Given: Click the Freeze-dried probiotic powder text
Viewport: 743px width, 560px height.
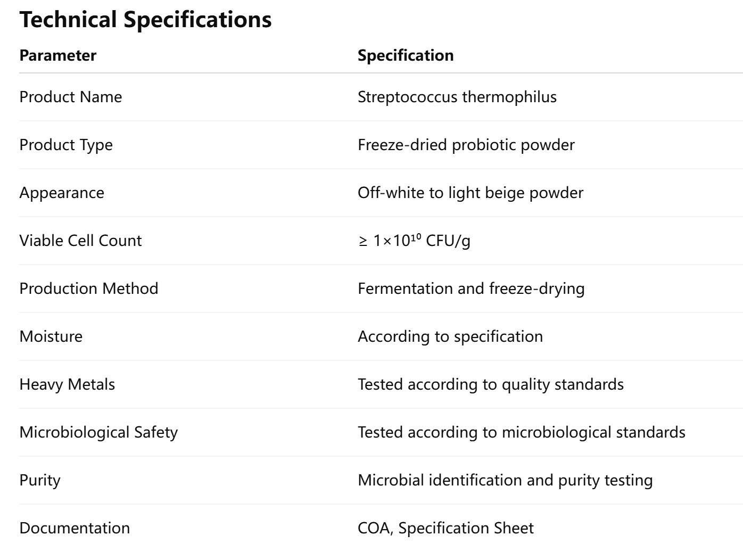Looking at the screenshot, I should pyautogui.click(x=466, y=145).
